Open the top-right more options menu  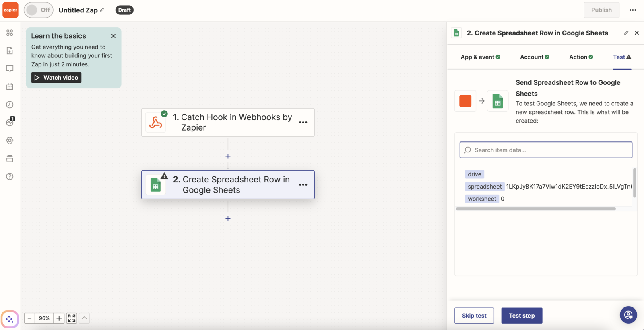click(x=633, y=10)
